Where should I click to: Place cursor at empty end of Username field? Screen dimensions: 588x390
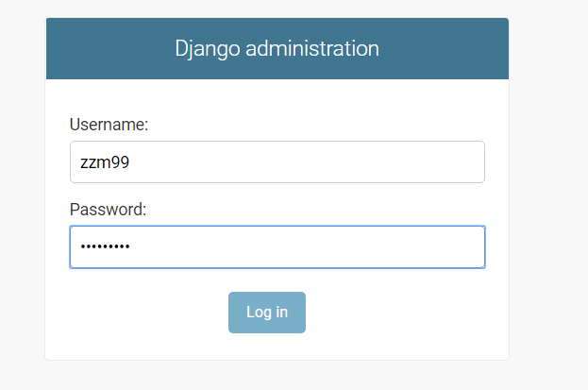[378, 162]
